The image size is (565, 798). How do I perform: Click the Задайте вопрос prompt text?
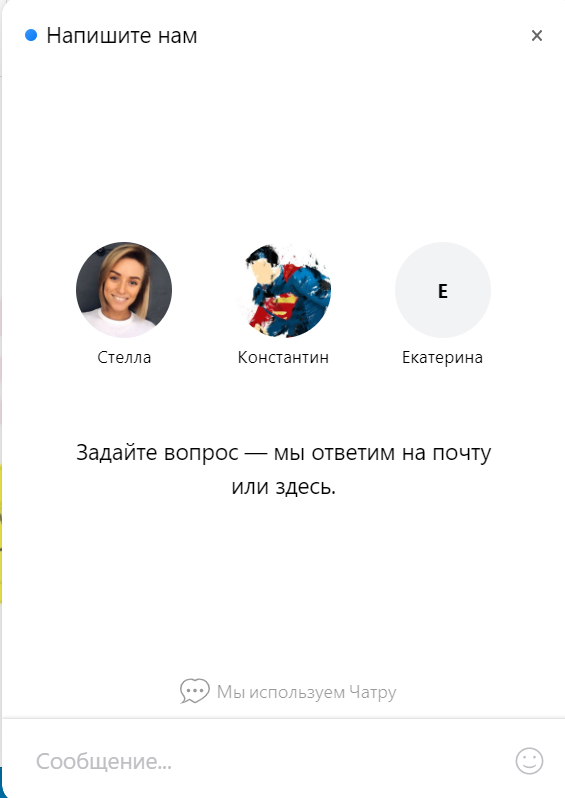point(284,452)
